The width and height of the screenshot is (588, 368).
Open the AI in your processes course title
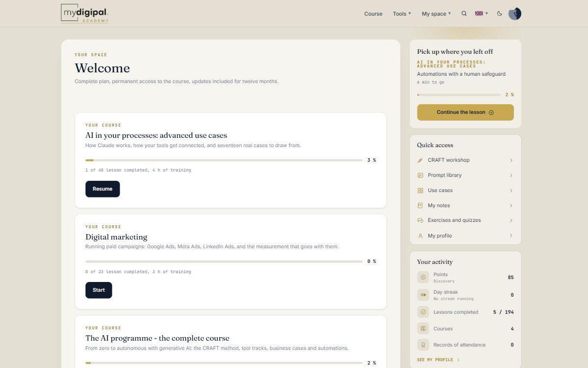[156, 135]
